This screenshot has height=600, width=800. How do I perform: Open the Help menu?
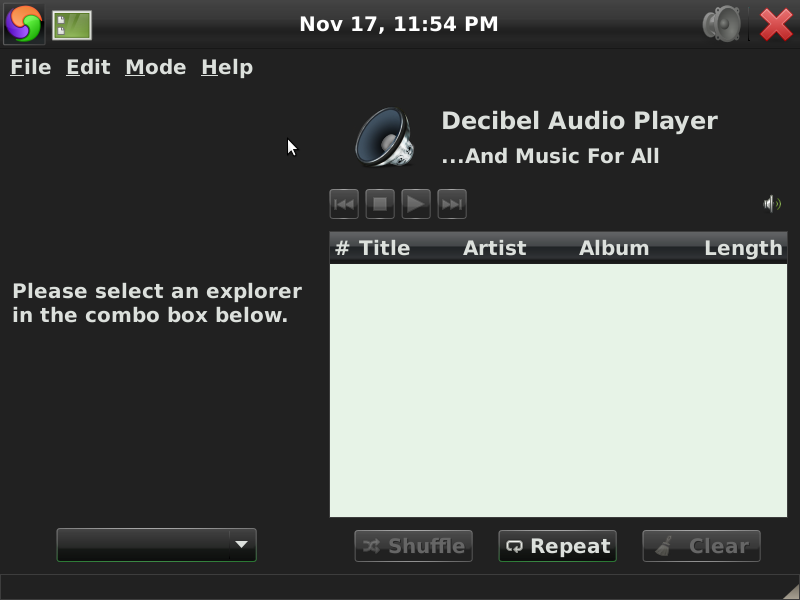(227, 67)
